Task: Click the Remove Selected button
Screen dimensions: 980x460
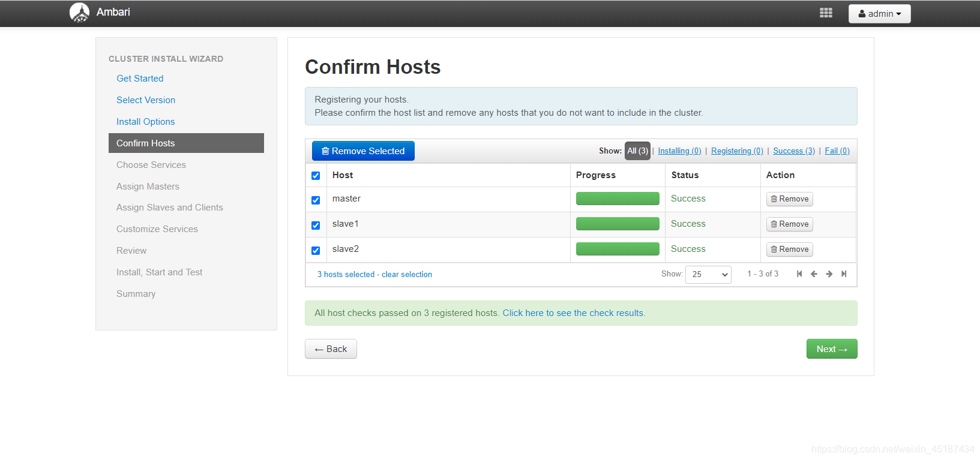Action: pos(363,151)
